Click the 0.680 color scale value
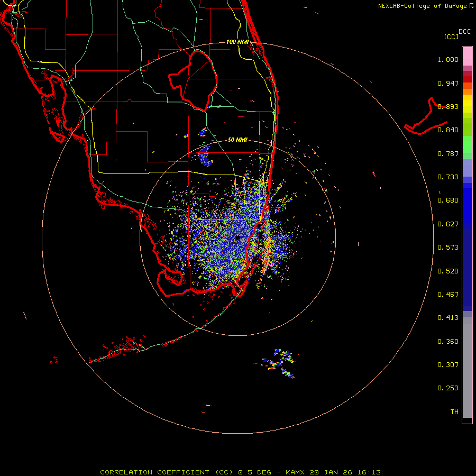Screen dimensions: 476x476 point(448,200)
